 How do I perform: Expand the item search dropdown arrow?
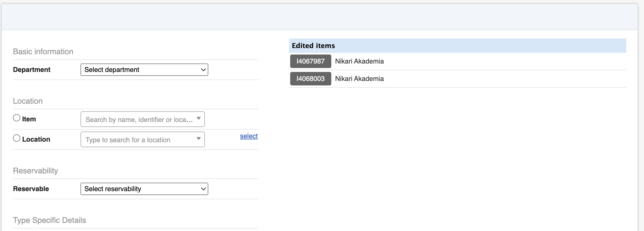tap(199, 118)
